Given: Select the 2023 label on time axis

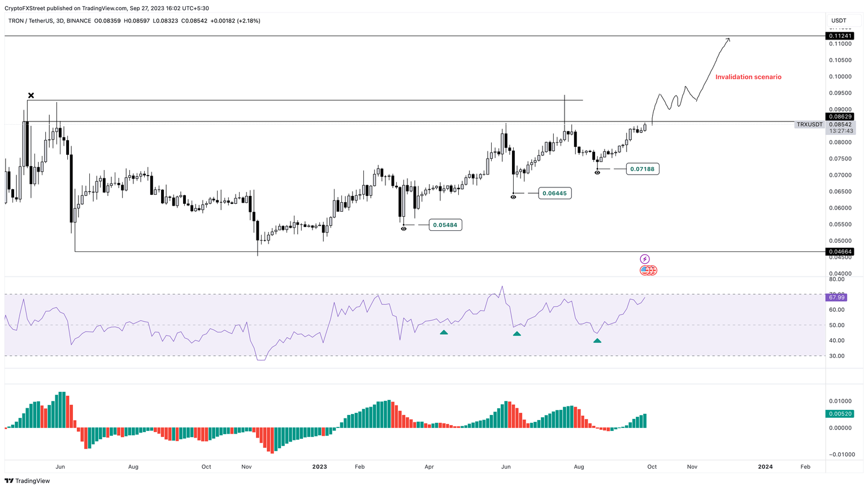Looking at the screenshot, I should coord(319,466).
